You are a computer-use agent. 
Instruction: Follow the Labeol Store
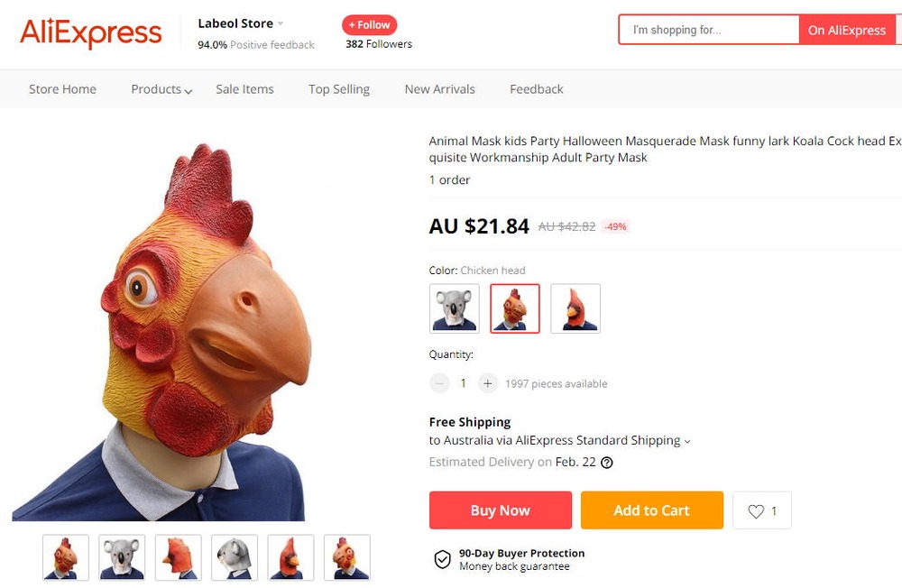pos(369,25)
